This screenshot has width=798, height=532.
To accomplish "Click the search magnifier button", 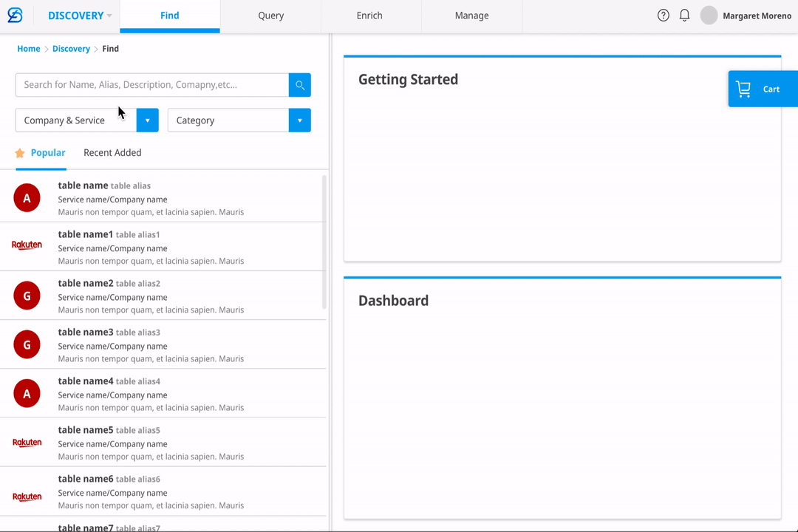I will point(300,85).
